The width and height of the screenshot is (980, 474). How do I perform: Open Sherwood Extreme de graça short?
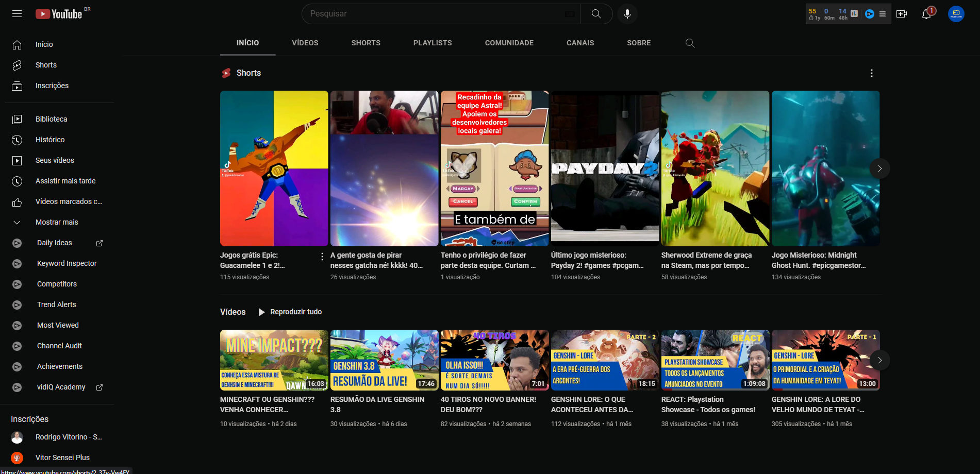(x=715, y=168)
